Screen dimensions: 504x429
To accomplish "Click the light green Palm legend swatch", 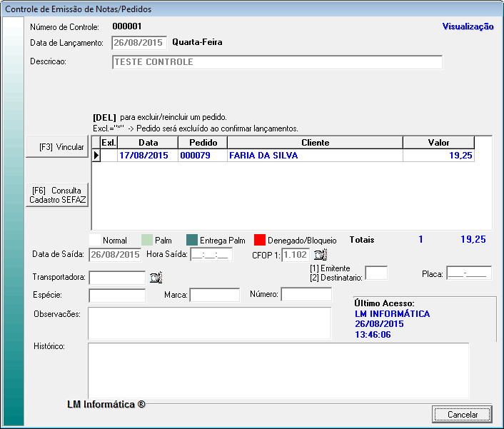I will 147,241.
